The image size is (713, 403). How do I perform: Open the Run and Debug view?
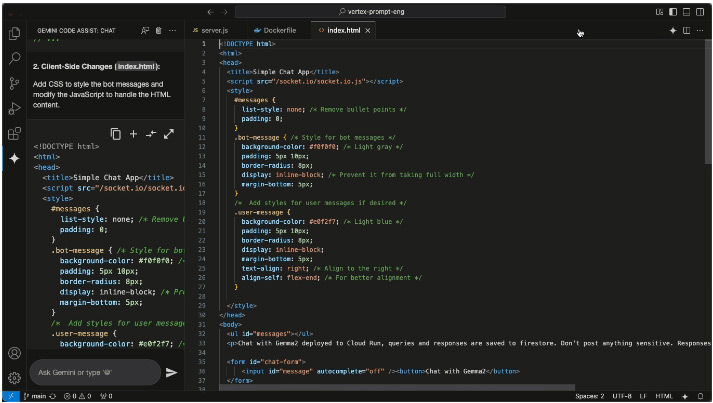pos(15,108)
